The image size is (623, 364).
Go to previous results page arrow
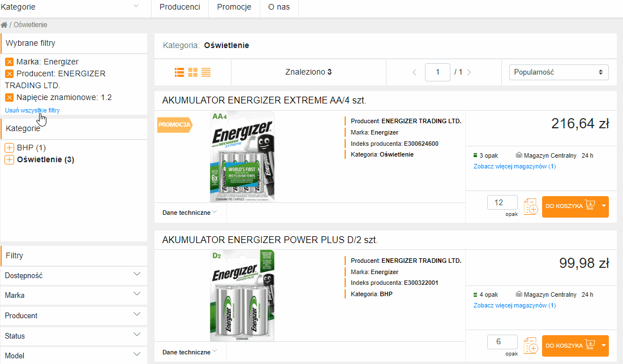[414, 72]
